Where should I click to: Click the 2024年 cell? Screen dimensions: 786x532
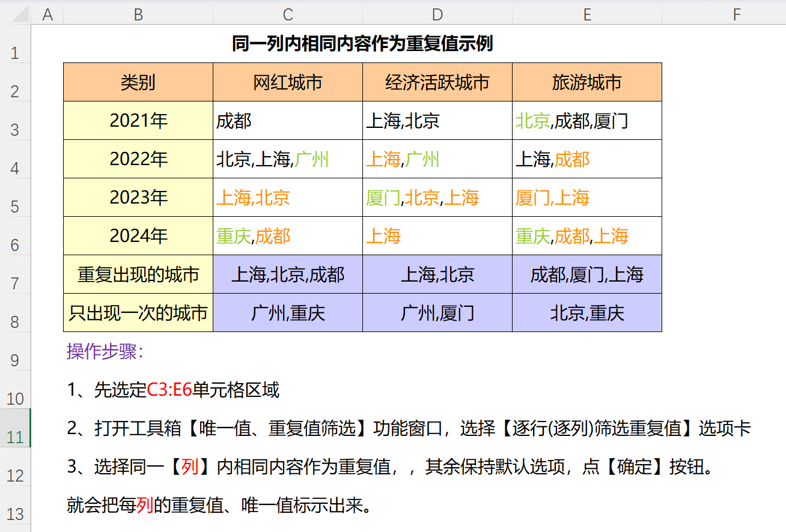click(138, 236)
